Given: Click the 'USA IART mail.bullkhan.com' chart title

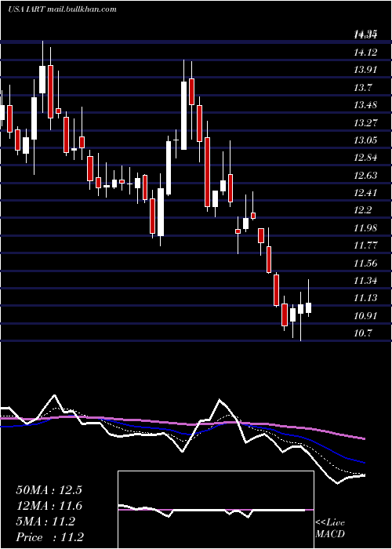Looking at the screenshot, I should (x=62, y=9).
